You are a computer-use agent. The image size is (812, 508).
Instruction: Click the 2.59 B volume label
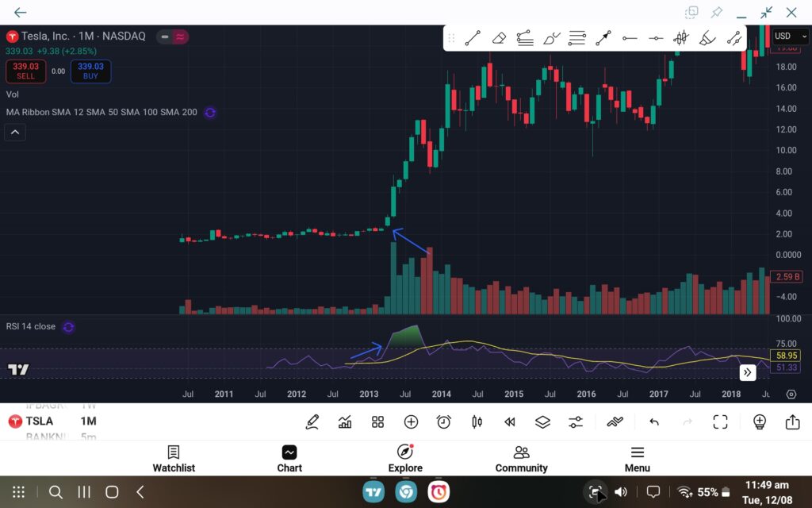point(787,277)
